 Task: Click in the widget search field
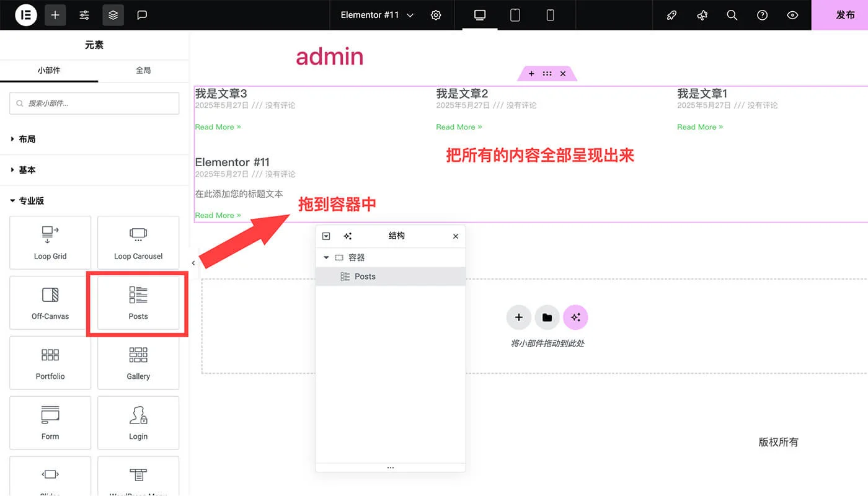coord(94,104)
